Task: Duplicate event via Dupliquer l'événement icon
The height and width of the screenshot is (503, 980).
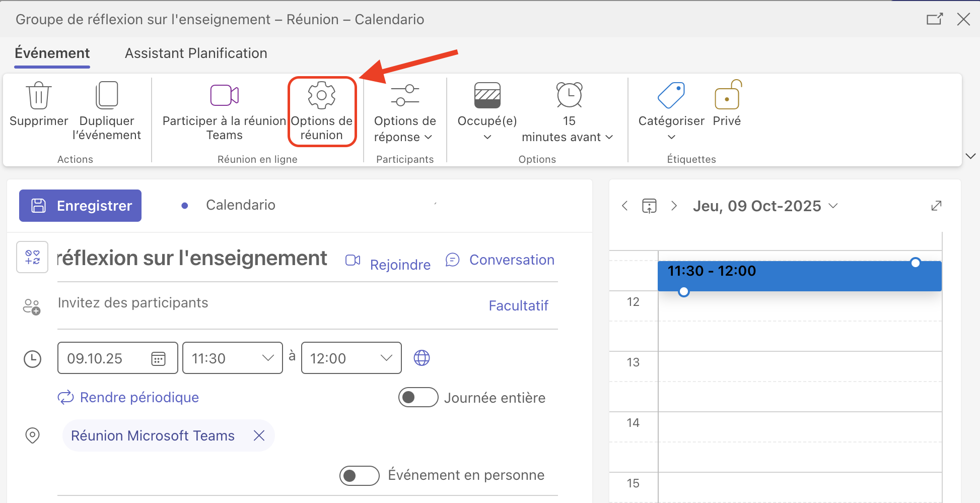Action: 107,96
